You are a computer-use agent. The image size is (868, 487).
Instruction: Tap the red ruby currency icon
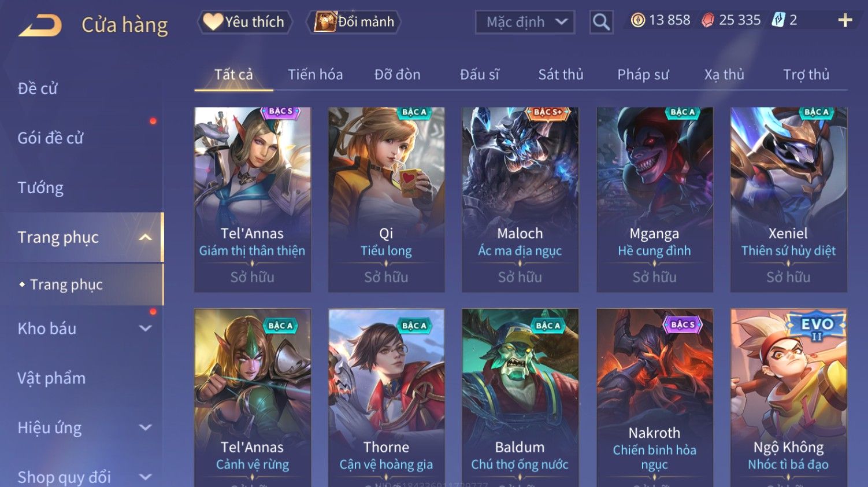tap(707, 20)
